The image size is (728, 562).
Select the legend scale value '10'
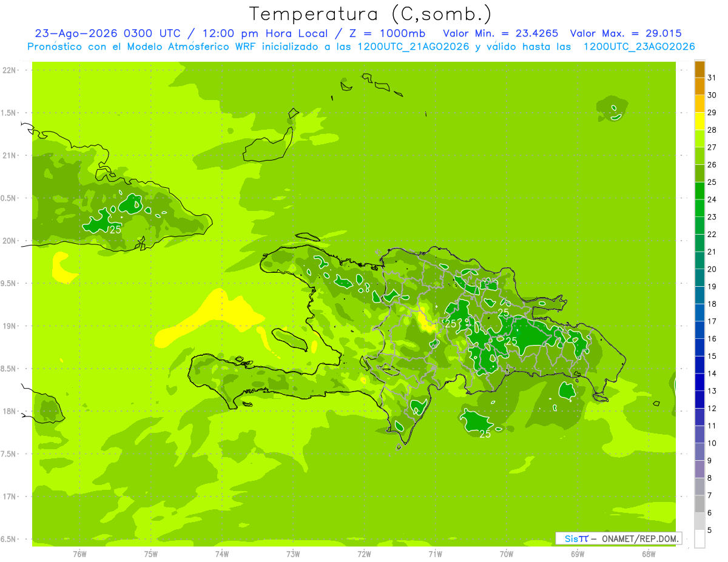pos(712,443)
